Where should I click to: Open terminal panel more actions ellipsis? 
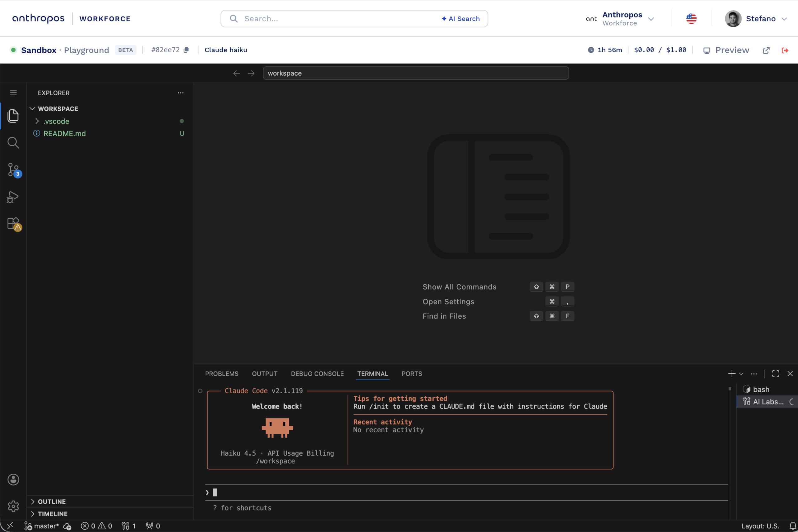coord(754,374)
